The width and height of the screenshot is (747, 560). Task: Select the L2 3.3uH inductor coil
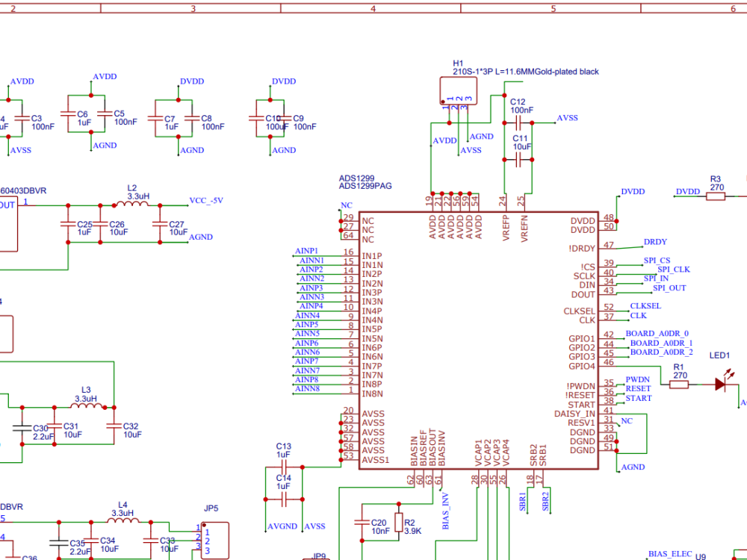click(x=132, y=205)
